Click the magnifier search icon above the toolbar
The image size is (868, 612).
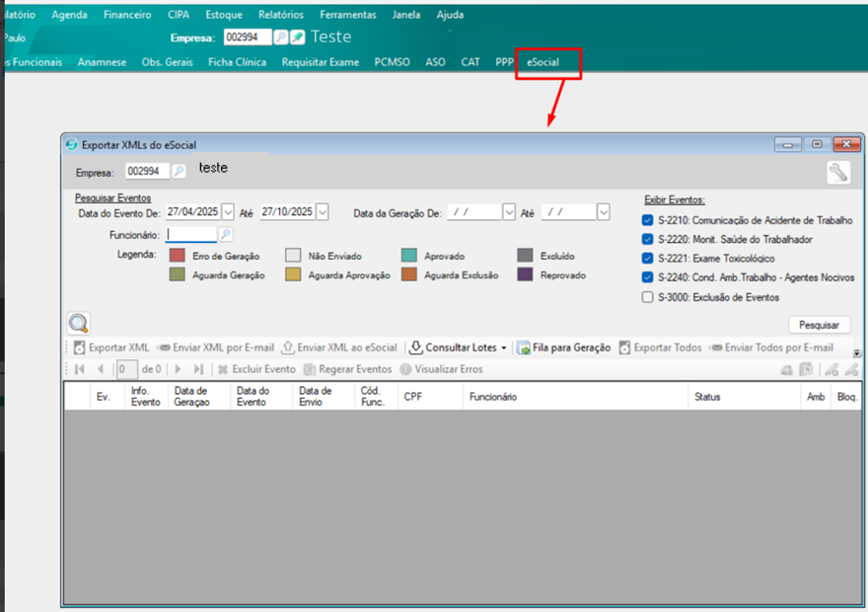click(x=79, y=323)
